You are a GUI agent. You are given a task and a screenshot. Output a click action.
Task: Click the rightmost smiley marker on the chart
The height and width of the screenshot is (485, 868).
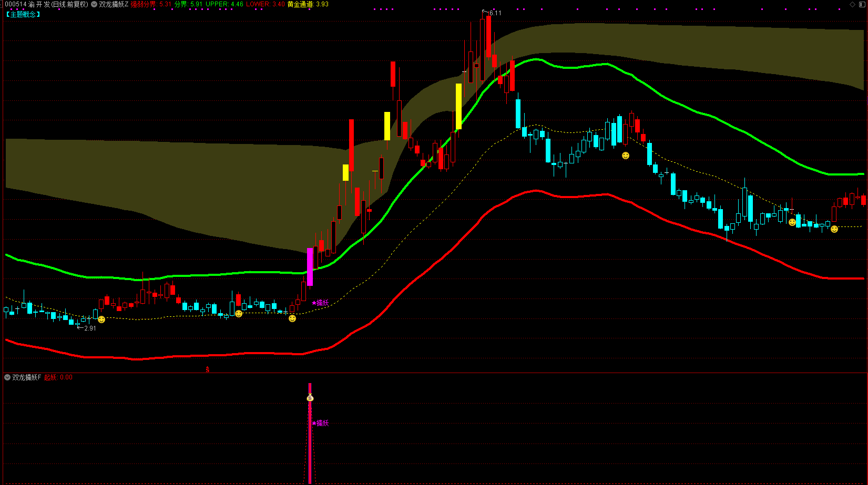[834, 229]
